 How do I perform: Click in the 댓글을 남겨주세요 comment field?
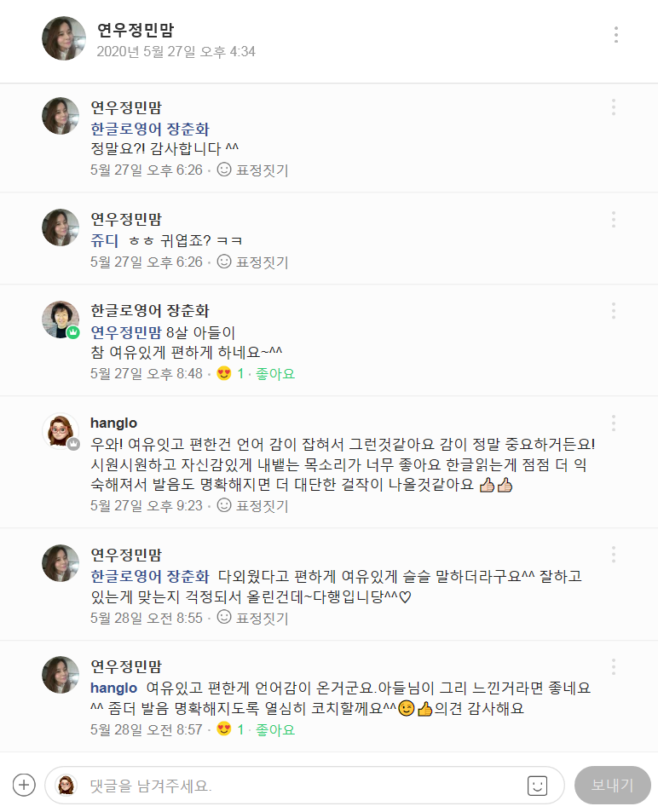(x=298, y=786)
